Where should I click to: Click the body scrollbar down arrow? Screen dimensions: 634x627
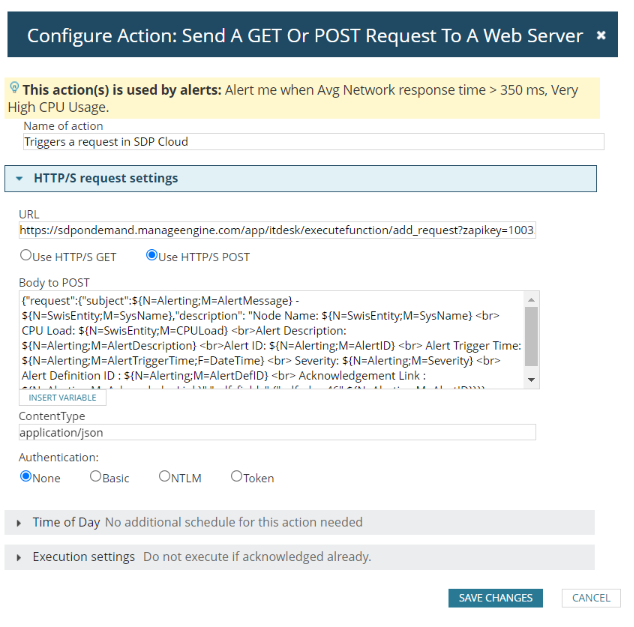pyautogui.click(x=531, y=380)
